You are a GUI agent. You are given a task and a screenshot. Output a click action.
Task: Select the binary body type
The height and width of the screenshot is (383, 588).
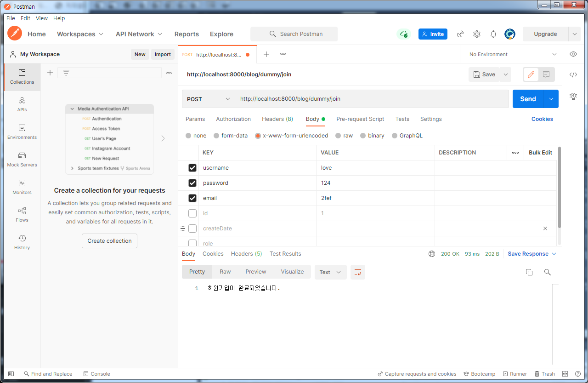point(363,136)
